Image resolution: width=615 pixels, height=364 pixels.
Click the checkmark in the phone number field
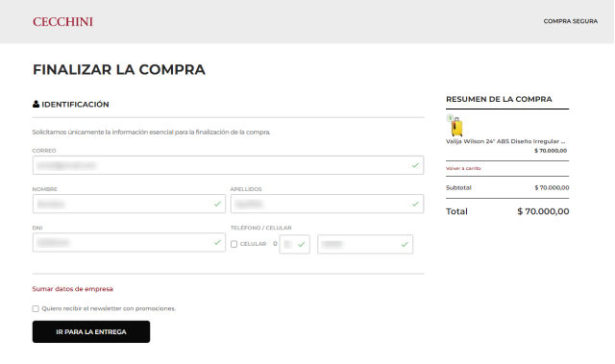tap(405, 244)
